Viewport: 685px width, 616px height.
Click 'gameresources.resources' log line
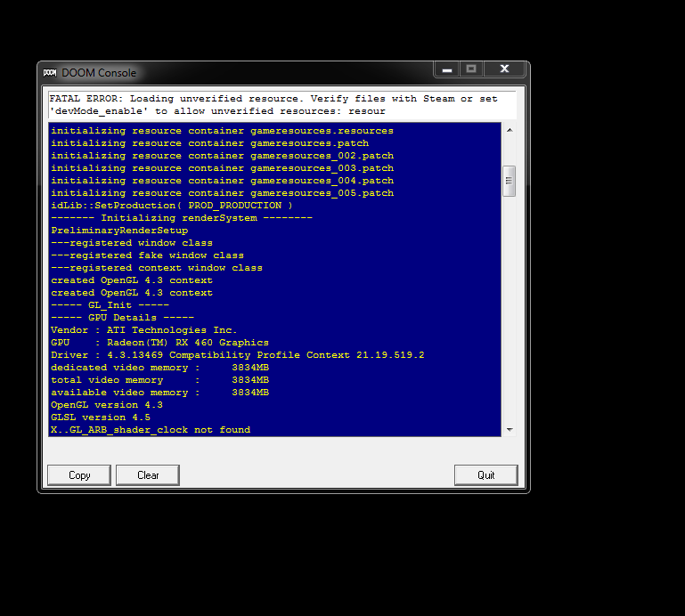pyautogui.click(x=222, y=131)
